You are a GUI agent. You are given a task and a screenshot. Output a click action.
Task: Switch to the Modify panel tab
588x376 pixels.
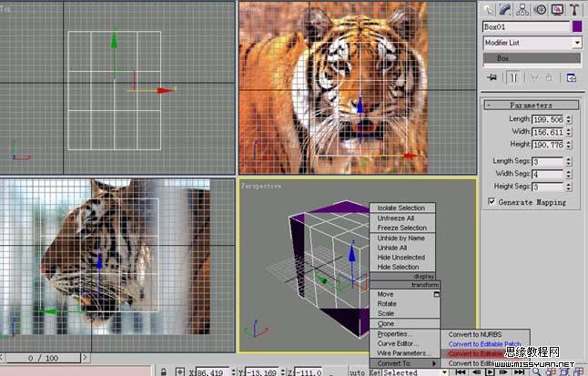(x=505, y=10)
